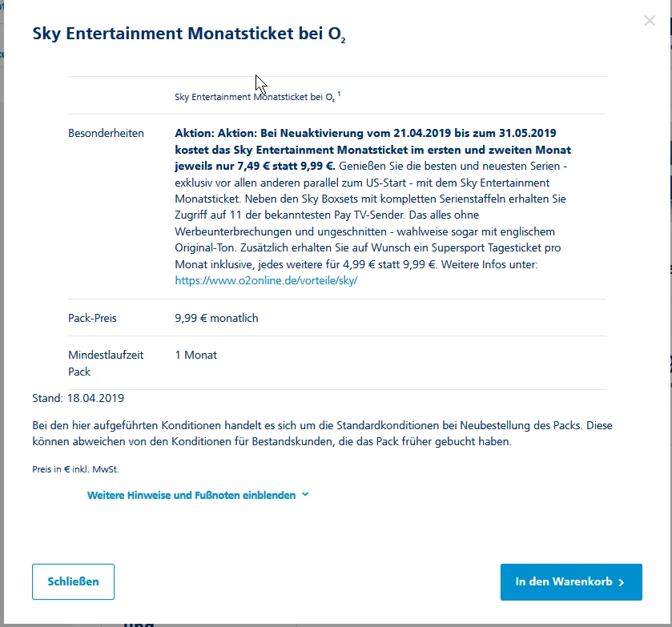This screenshot has width=672, height=627.
Task: Click the 7,49 € statt 9,99 € offer text
Action: pyautogui.click(x=280, y=167)
